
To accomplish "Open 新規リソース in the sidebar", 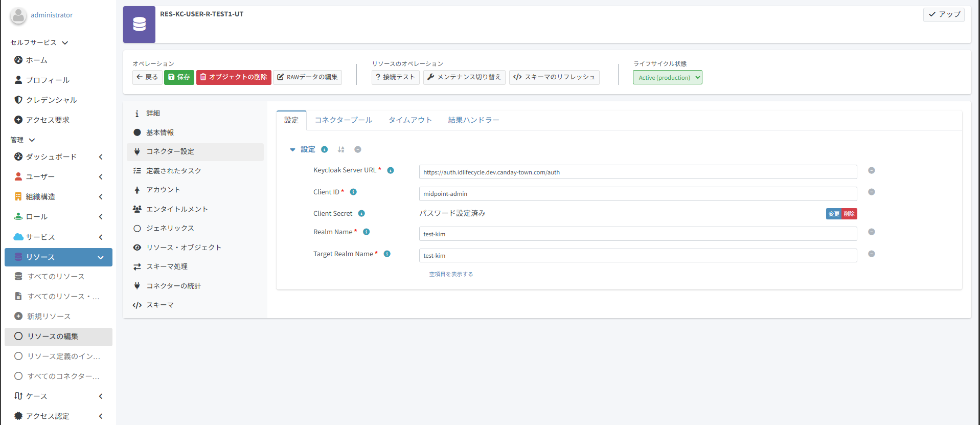I will (x=58, y=316).
